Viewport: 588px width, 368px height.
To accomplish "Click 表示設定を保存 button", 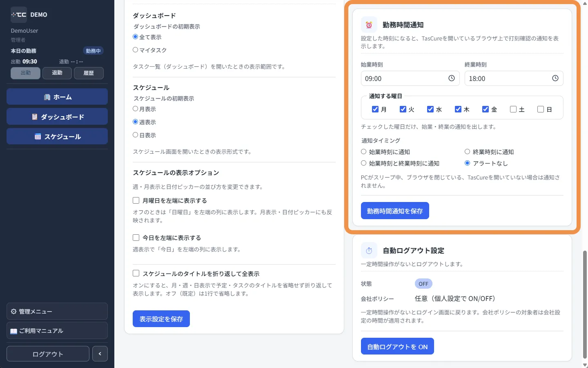I will tap(161, 319).
